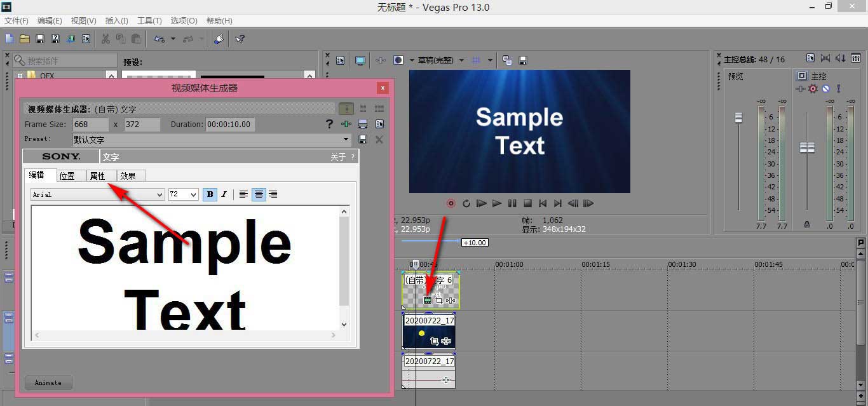This screenshot has width=868, height=406.
Task: Create a new project with toolbar icon
Action: 10,39
